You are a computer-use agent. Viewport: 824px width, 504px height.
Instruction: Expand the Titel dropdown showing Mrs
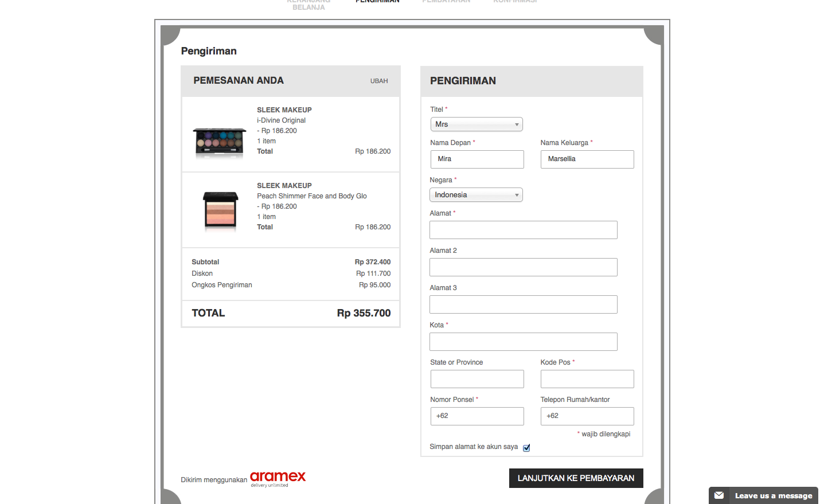pos(477,124)
